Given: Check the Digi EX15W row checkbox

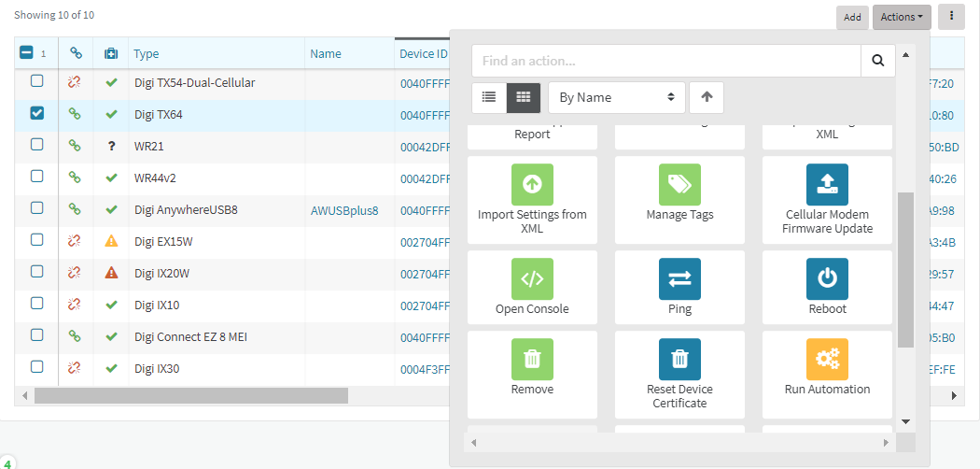Looking at the screenshot, I should [x=37, y=239].
